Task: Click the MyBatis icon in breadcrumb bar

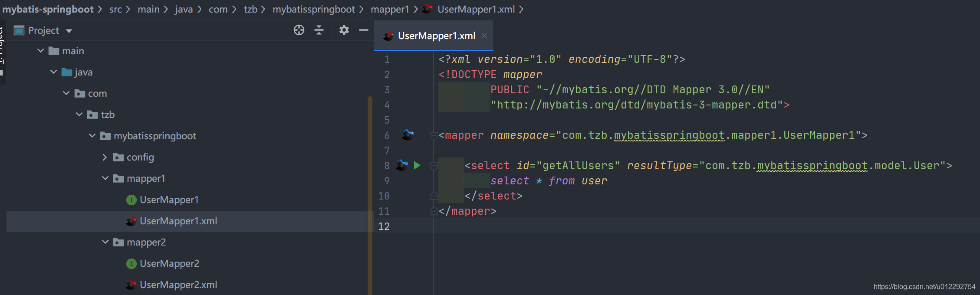Action: [x=428, y=9]
